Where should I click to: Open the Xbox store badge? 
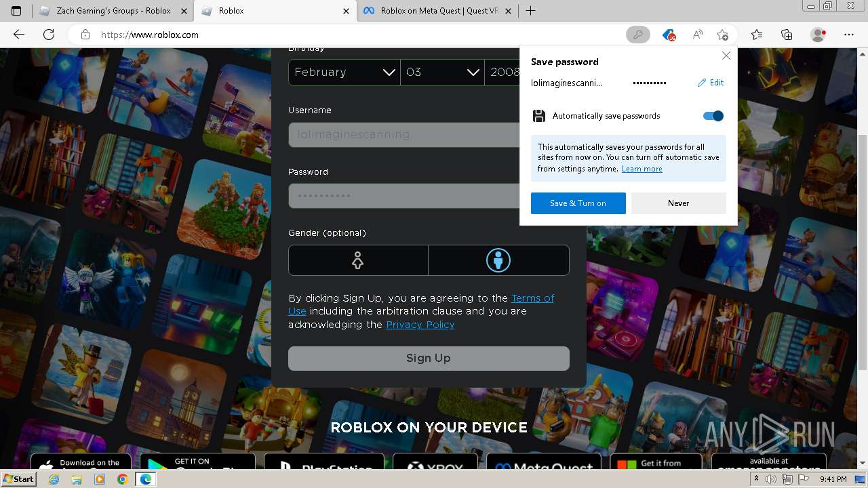[435, 462]
